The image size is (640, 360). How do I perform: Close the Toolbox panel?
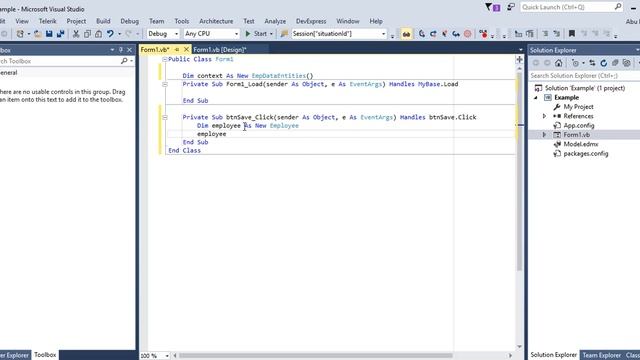click(x=129, y=50)
